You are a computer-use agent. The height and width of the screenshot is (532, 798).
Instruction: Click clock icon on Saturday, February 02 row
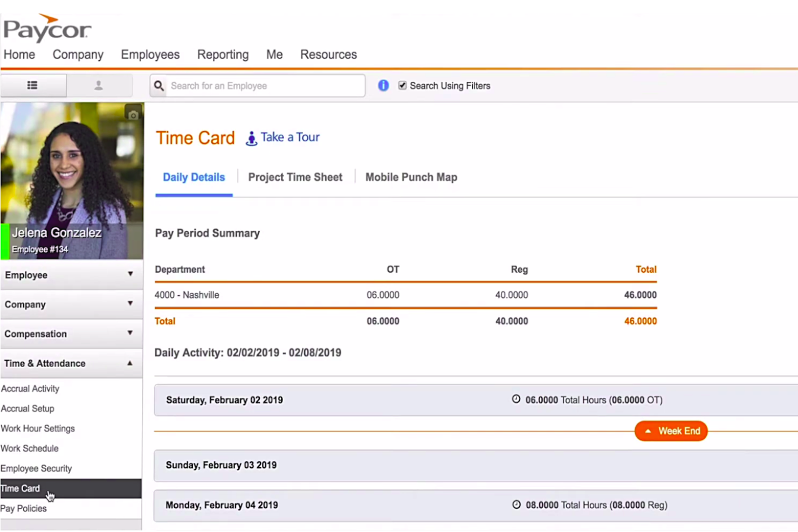click(516, 399)
